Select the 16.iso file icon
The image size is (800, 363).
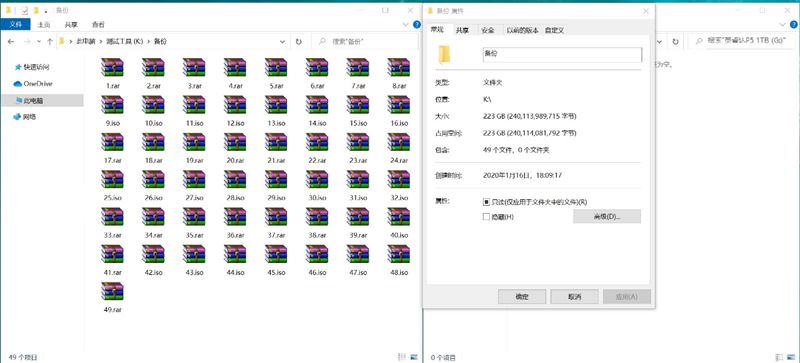[398, 105]
